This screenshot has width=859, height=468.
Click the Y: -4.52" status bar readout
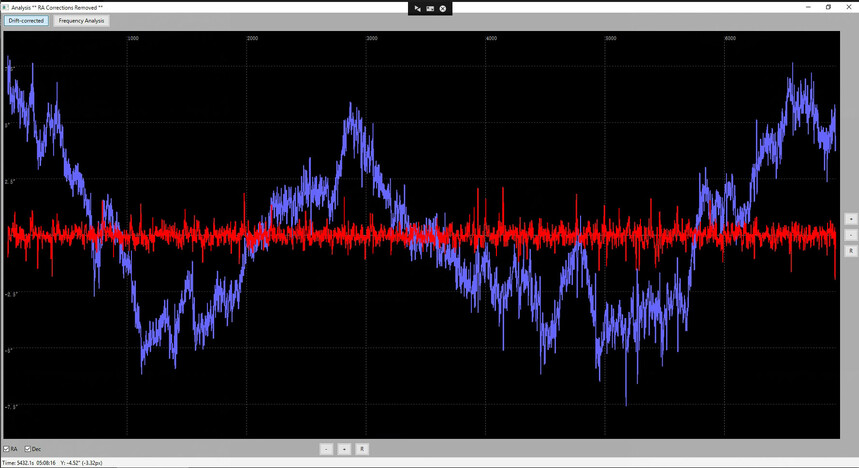(x=81, y=463)
